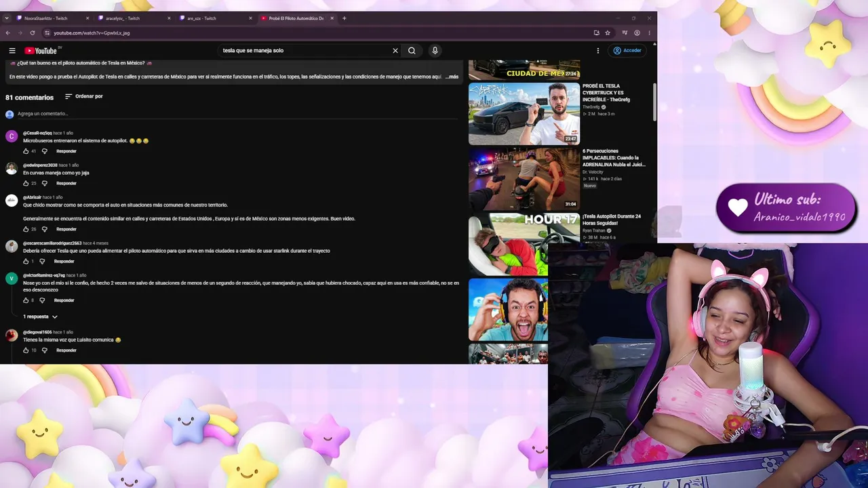
Task: Reply to @edwinperez3038 with Responder
Action: click(x=66, y=184)
